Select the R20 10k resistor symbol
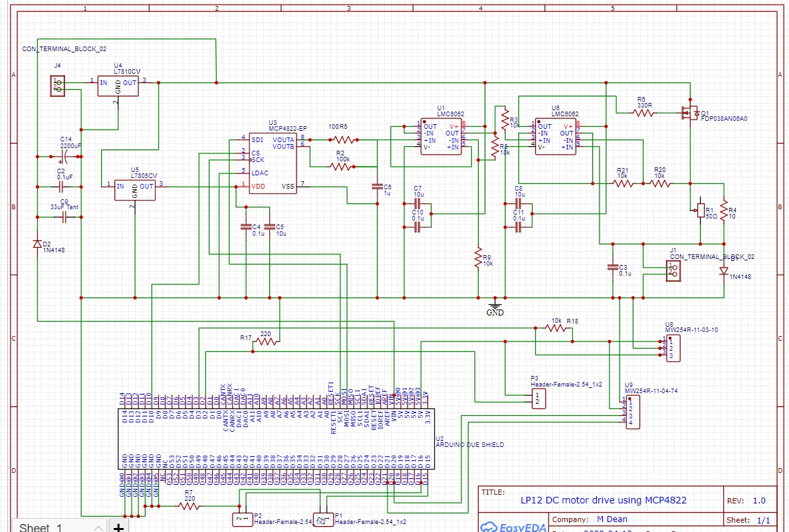The width and height of the screenshot is (789, 532). [x=660, y=183]
